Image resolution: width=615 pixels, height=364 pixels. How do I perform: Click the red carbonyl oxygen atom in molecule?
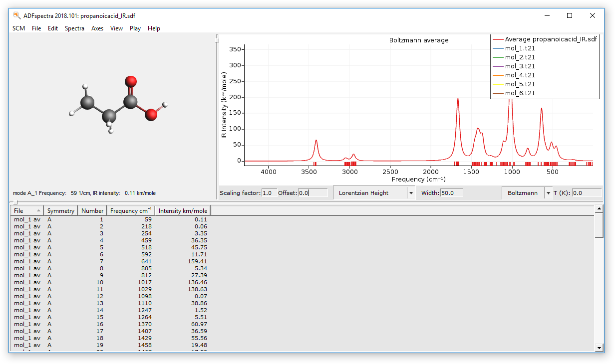pyautogui.click(x=131, y=82)
